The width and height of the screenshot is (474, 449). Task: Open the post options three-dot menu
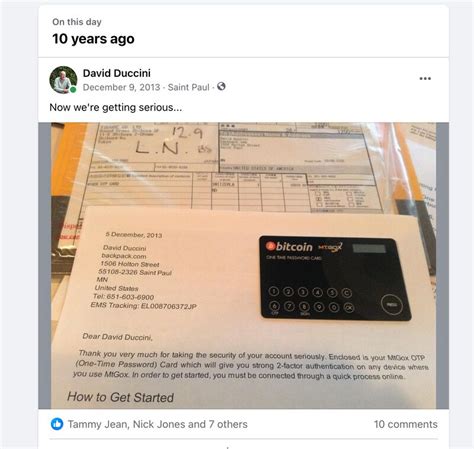tap(425, 79)
